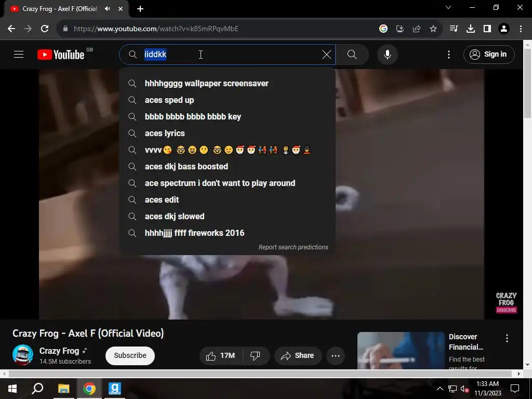Open the Crazy Frog channel name link
Image resolution: width=532 pixels, height=399 pixels.
[x=59, y=351]
